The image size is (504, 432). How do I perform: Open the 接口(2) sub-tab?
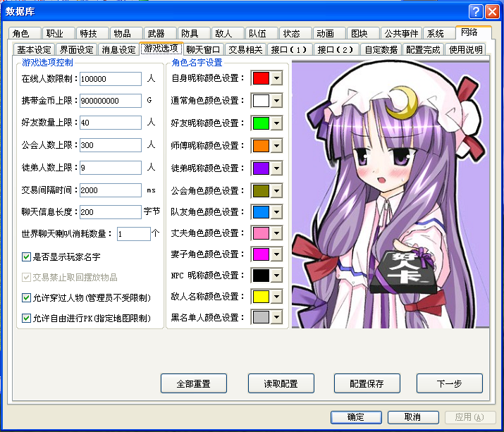point(336,49)
